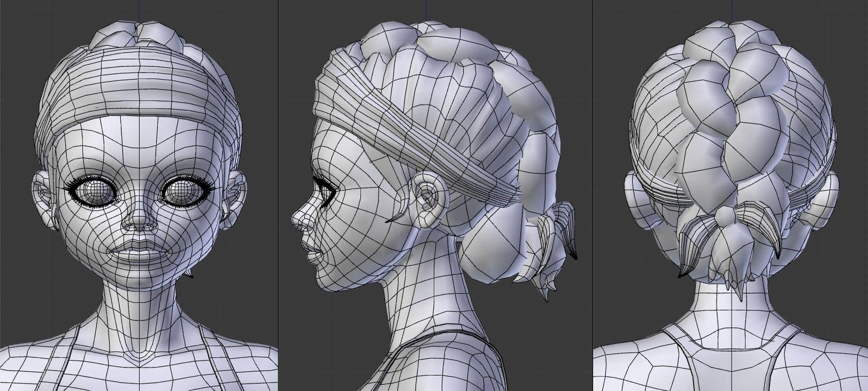Select the lips in the front view
868x391 pixels.
point(139,249)
